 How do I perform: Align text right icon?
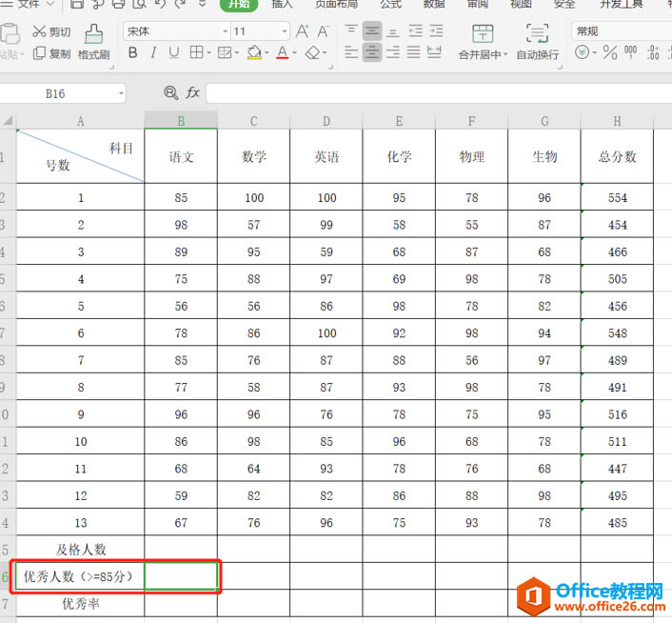[x=392, y=52]
